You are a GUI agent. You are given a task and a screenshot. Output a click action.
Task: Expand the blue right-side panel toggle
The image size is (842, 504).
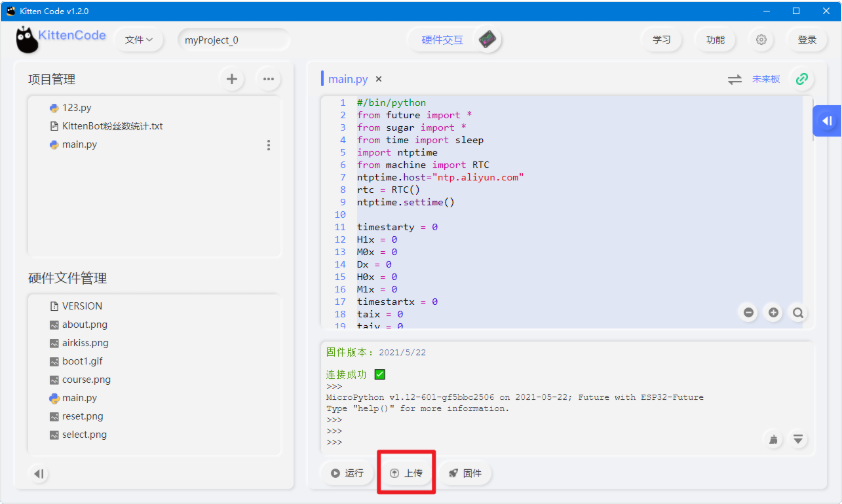point(827,121)
